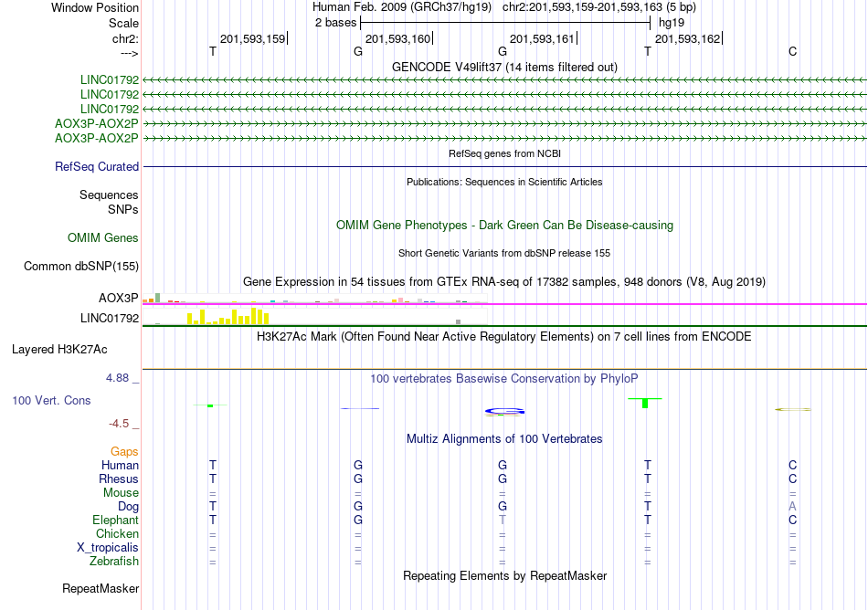Select the Human alignment row label

pos(120,465)
